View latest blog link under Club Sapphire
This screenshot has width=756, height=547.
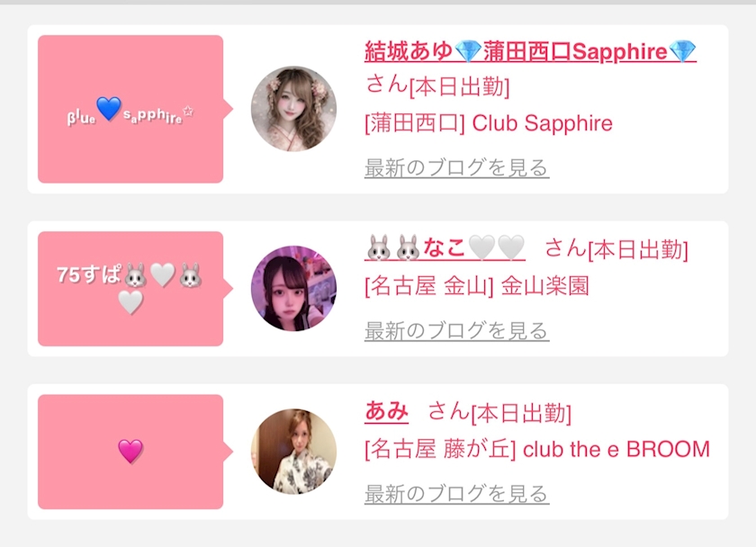pyautogui.click(x=456, y=167)
